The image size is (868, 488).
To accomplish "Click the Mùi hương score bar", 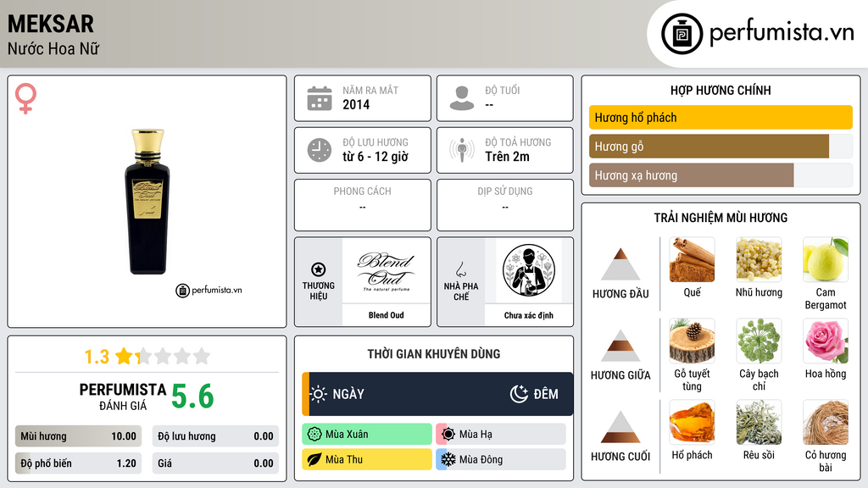I will [x=78, y=436].
